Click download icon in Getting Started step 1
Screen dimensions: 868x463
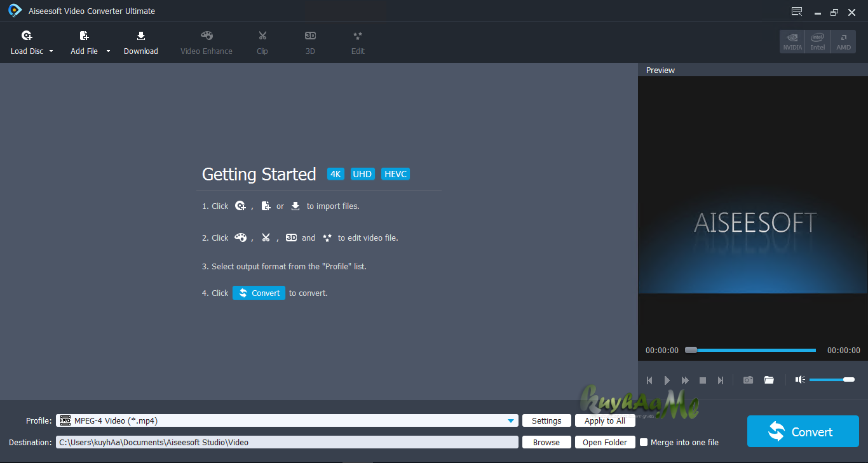click(x=295, y=206)
